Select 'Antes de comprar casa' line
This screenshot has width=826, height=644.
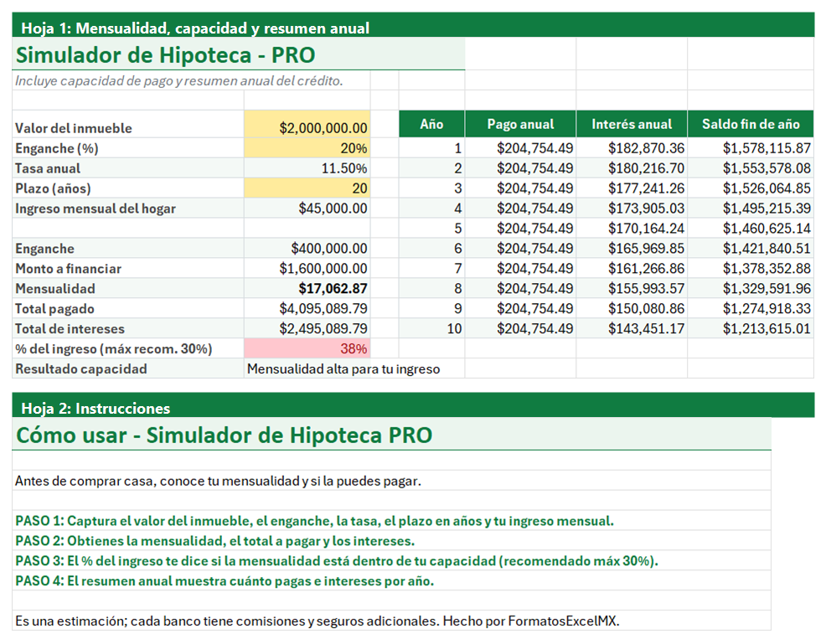click(218, 481)
